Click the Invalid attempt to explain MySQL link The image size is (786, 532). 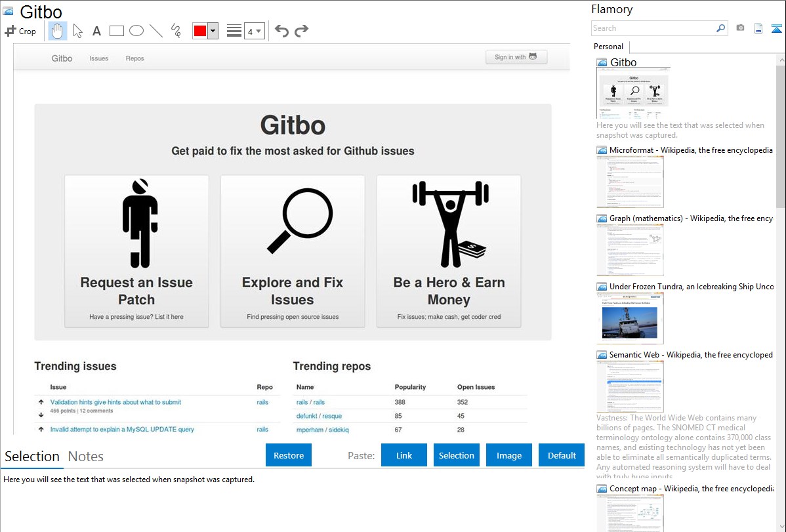click(x=122, y=429)
